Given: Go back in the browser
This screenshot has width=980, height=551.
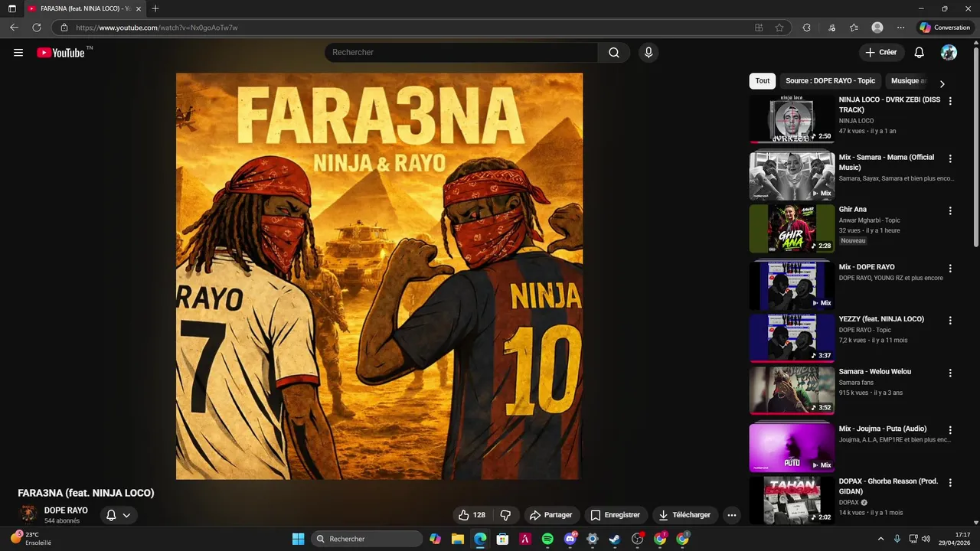Looking at the screenshot, I should click(14, 28).
